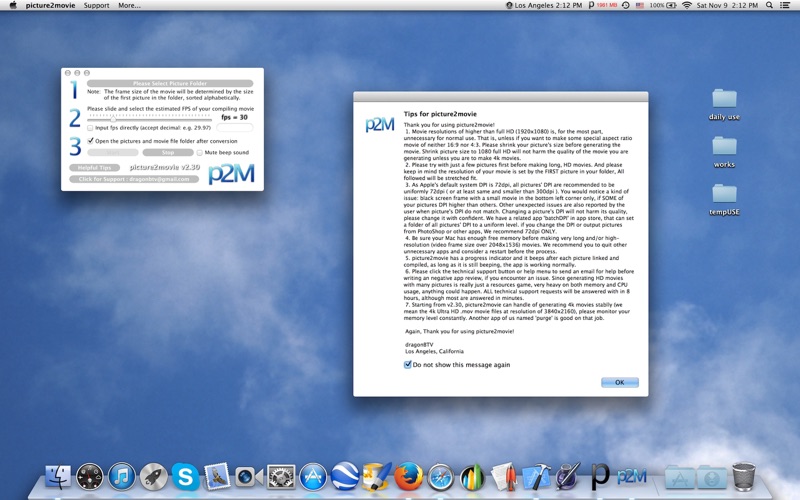The height and width of the screenshot is (500, 800).
Task: Launch iTunes from the dock
Action: 121,477
